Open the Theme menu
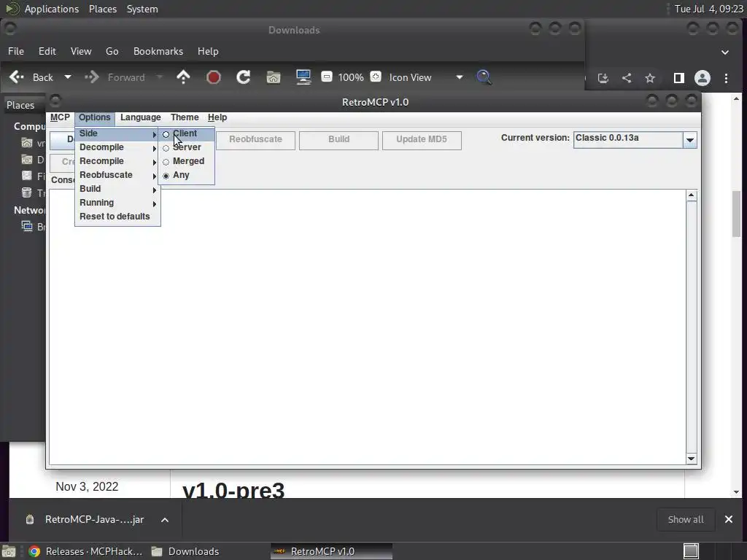 point(185,117)
